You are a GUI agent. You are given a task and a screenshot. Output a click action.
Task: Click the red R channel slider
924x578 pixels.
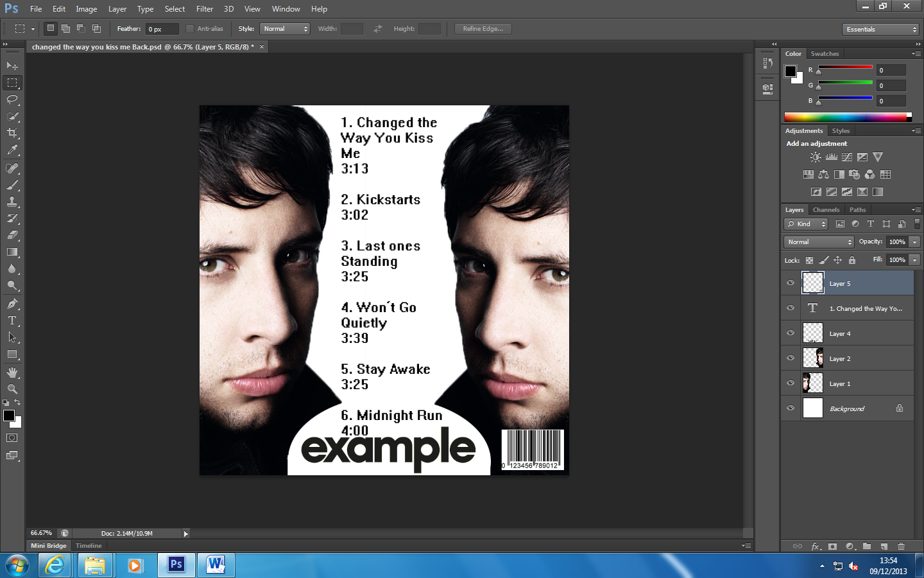(845, 68)
